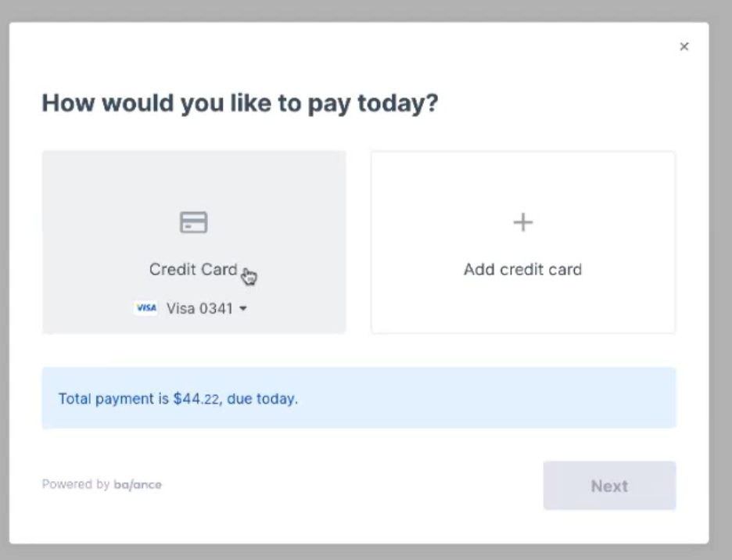Viewport: 732px width, 560px height.
Task: Click the Powered by text
Action: point(76,484)
